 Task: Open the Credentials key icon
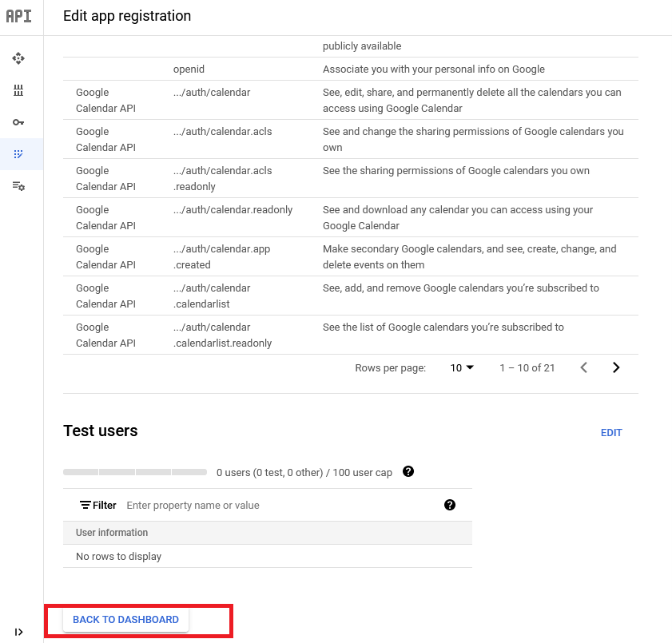(x=18, y=122)
